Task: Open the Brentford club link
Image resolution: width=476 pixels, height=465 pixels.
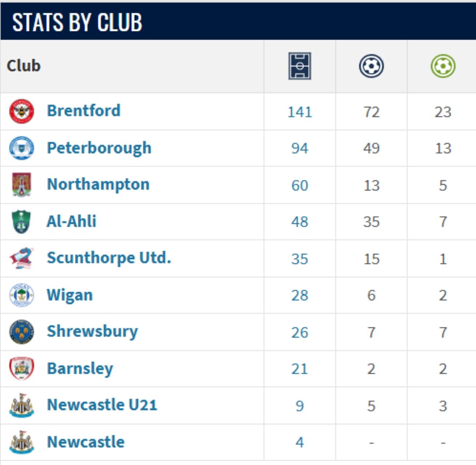Action: click(84, 111)
